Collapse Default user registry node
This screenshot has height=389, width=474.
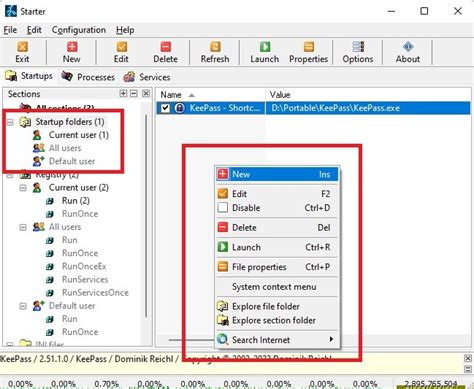(x=23, y=306)
